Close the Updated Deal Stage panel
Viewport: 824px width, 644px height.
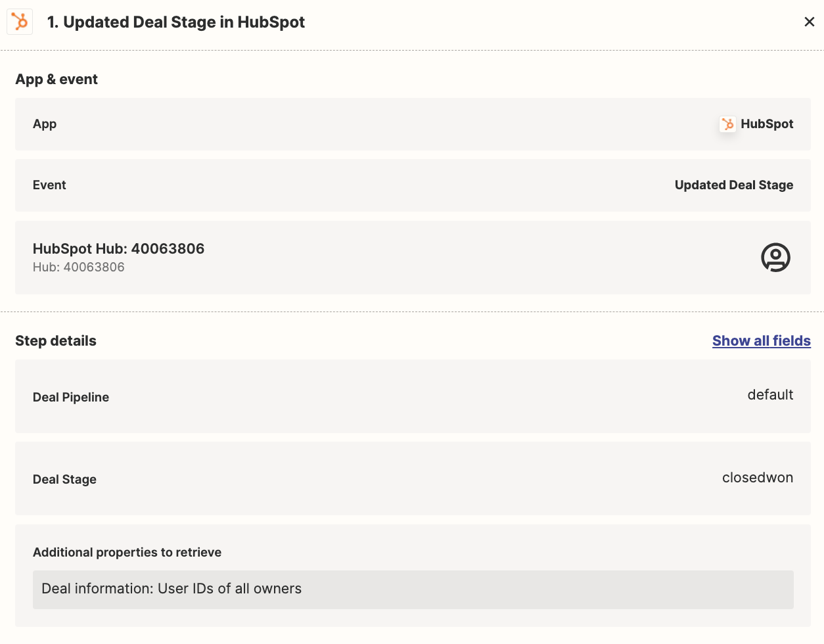point(810,22)
